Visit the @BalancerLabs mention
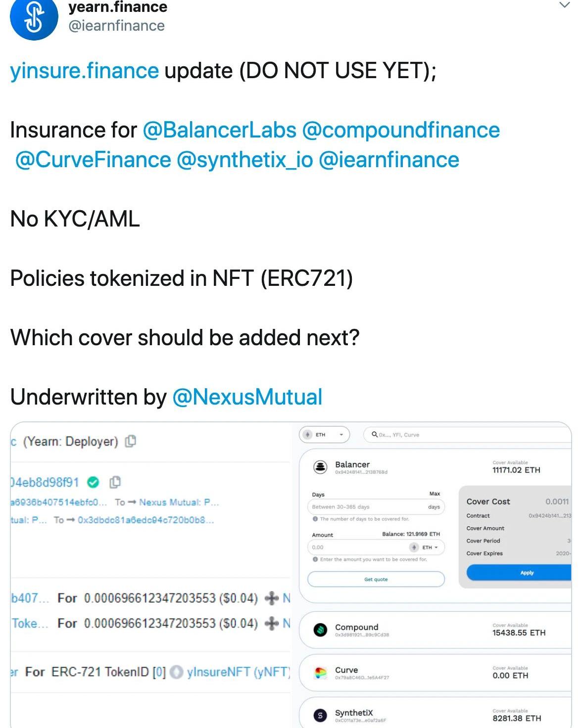Screen dimensions: 583x728 (219, 130)
